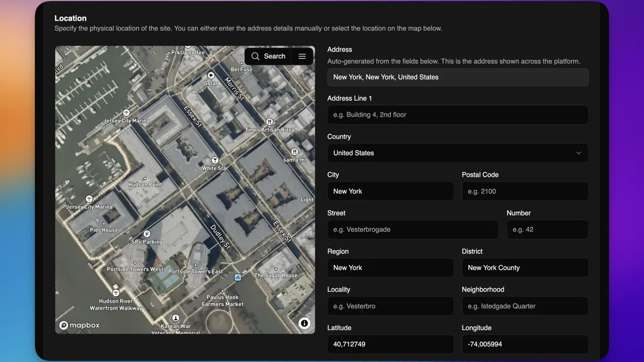The width and height of the screenshot is (644, 362).
Task: Click the Search magnifier icon on the map
Action: pos(256,56)
